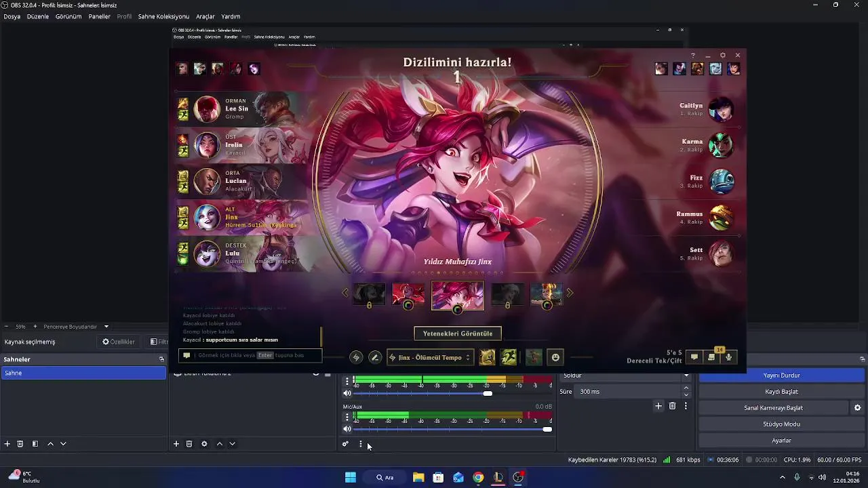Image resolution: width=868 pixels, height=488 pixels.
Task: Decrease the Süre transition duration with the down arrow
Action: click(686, 395)
